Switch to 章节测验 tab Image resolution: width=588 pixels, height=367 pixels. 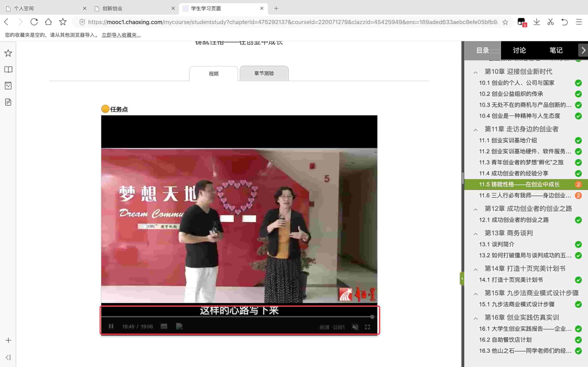click(264, 73)
